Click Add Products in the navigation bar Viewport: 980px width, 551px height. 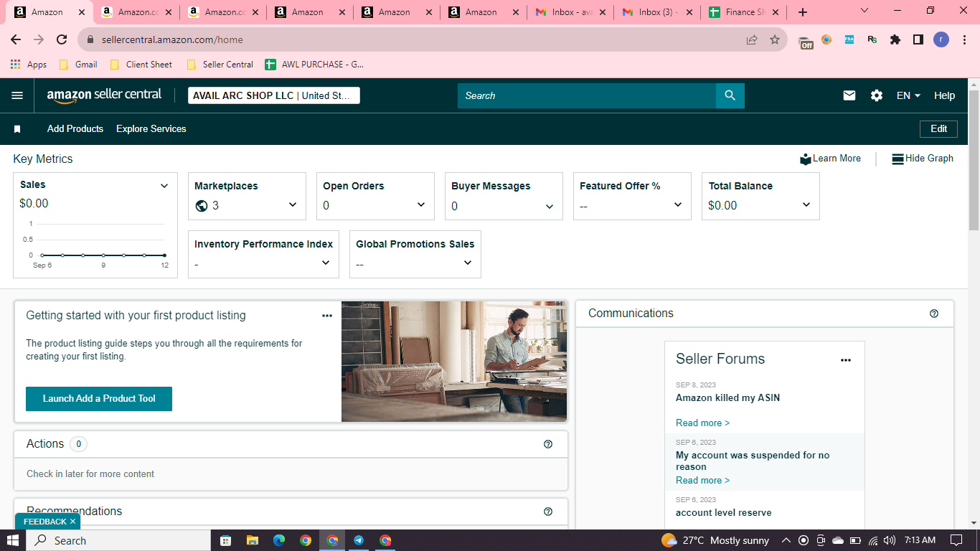pyautogui.click(x=75, y=129)
